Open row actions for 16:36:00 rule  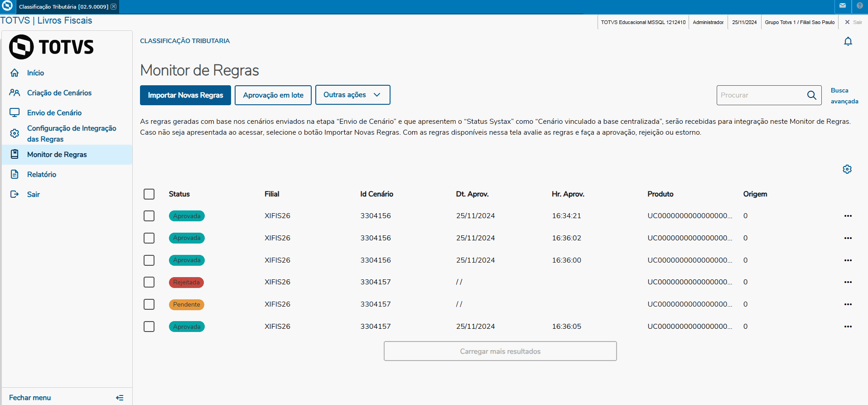(848, 260)
